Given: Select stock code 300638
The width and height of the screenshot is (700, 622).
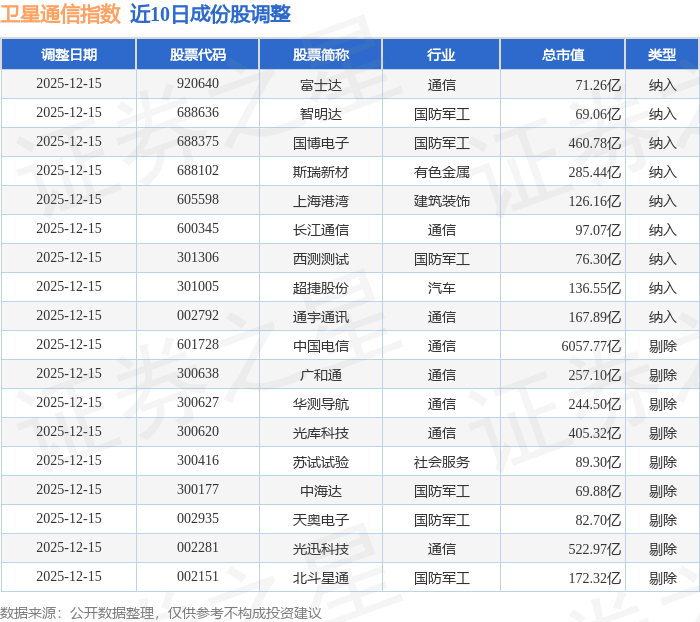Looking at the screenshot, I should tap(198, 374).
